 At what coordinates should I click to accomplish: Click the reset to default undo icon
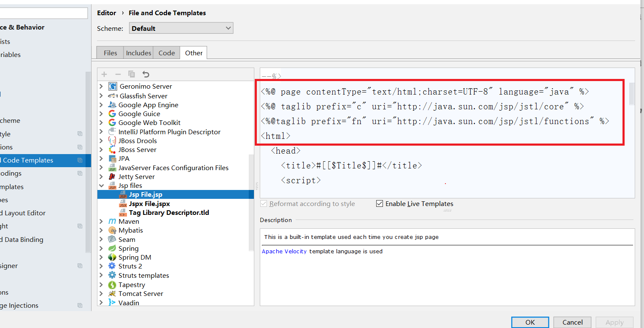(x=146, y=74)
